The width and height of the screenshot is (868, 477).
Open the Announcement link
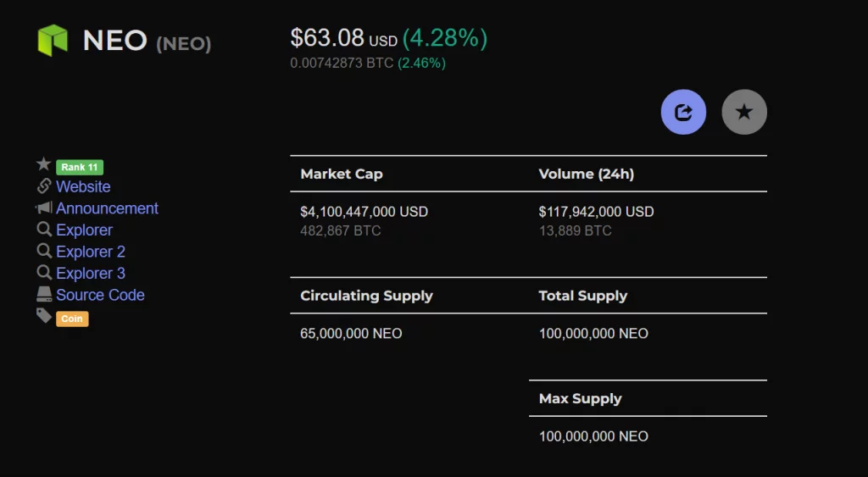[x=107, y=208]
